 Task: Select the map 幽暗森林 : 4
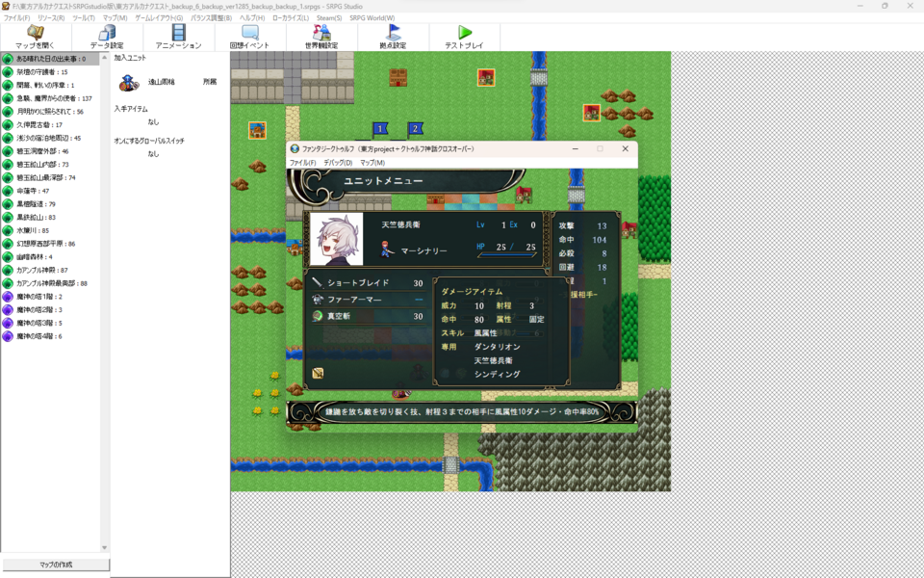click(51, 257)
